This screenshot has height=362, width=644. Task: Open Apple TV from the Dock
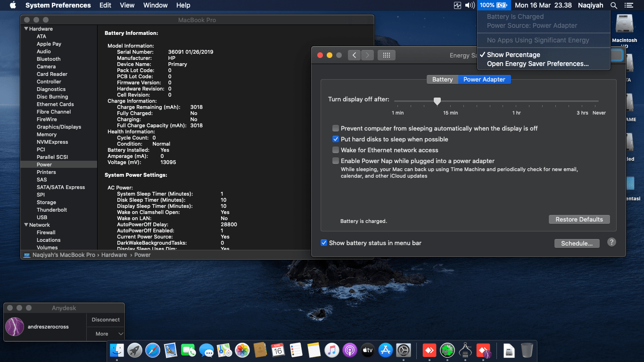(x=368, y=350)
